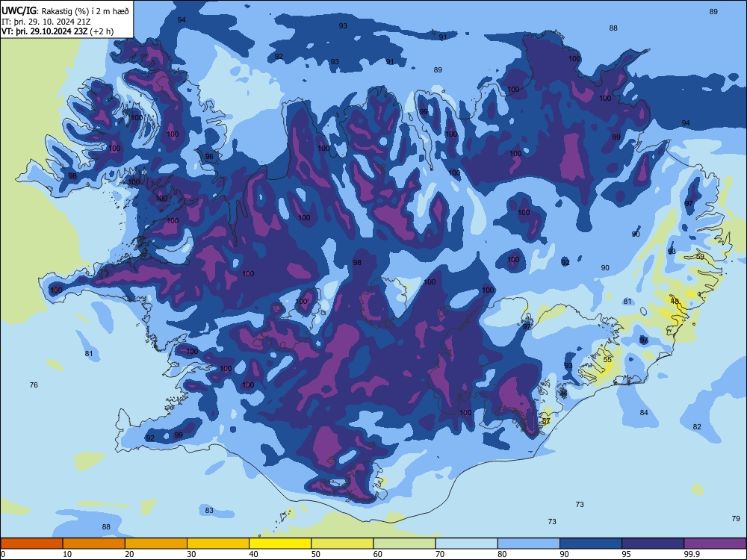This screenshot has height=560, width=747.
Task: Click the 'VT: þri. 29.10.2024 23Z (+2 h)' line
Action: coord(58,31)
